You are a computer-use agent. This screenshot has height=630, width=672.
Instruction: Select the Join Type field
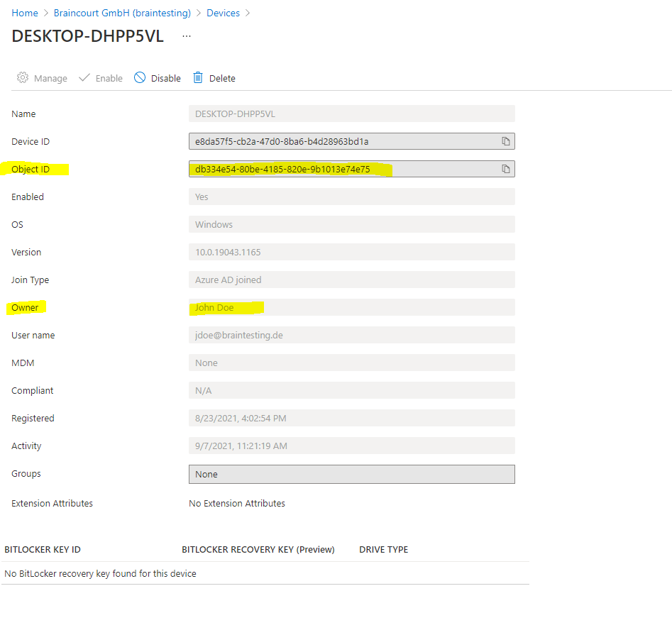[x=351, y=280]
